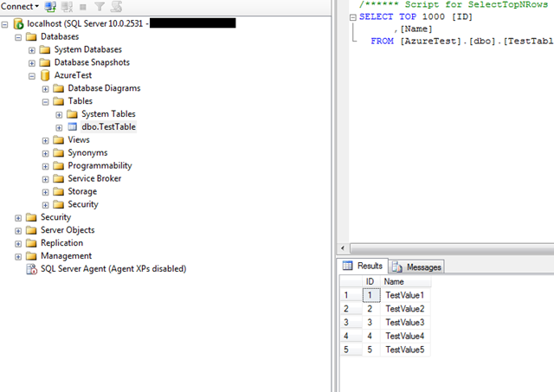The height and width of the screenshot is (392, 554).
Task: Click the FROM keyword in the query
Action: coord(382,41)
